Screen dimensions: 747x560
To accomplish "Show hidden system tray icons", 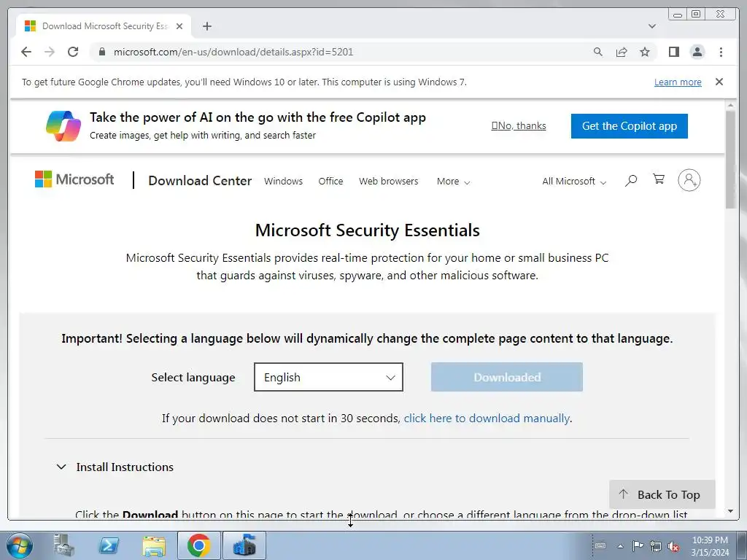I will (x=620, y=546).
